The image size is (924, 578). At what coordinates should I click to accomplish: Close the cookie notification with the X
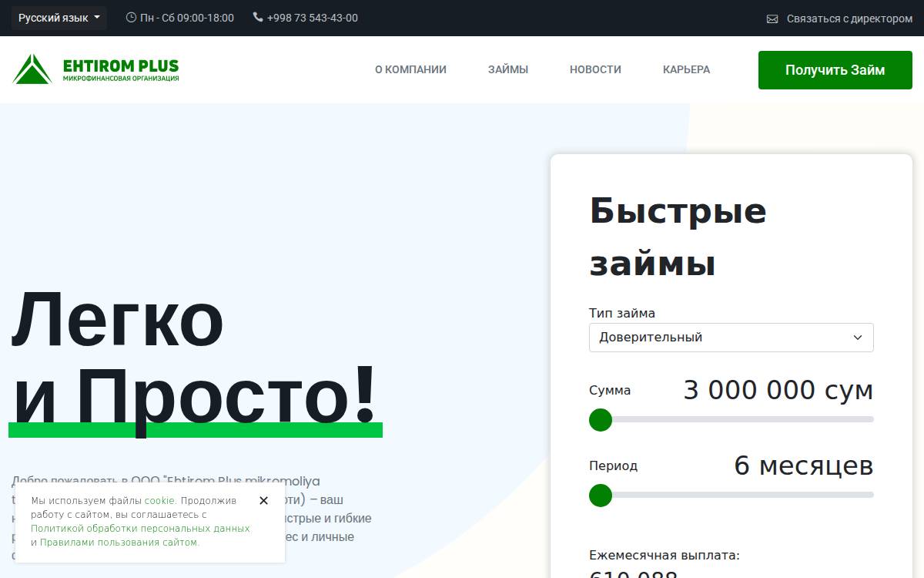[x=263, y=501]
